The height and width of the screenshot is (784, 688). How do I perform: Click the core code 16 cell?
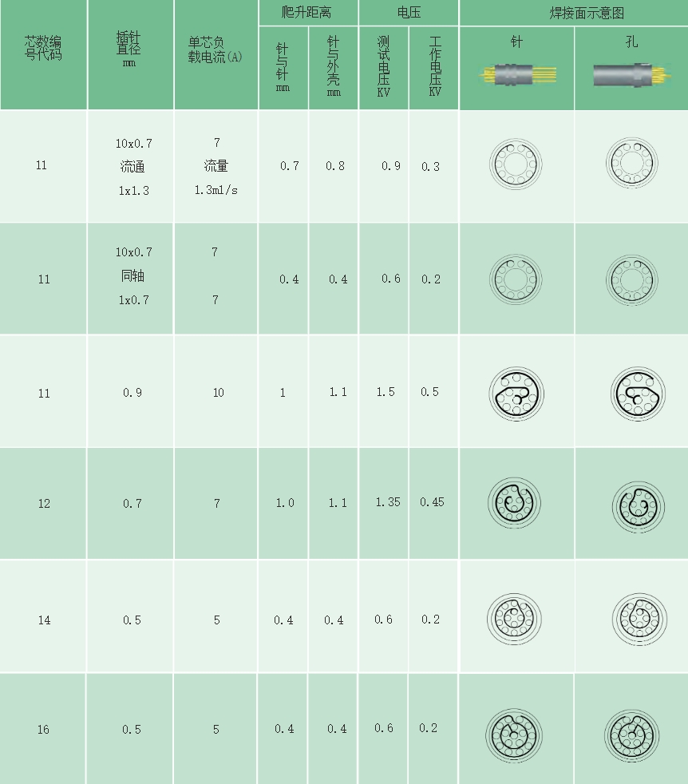[x=43, y=730]
